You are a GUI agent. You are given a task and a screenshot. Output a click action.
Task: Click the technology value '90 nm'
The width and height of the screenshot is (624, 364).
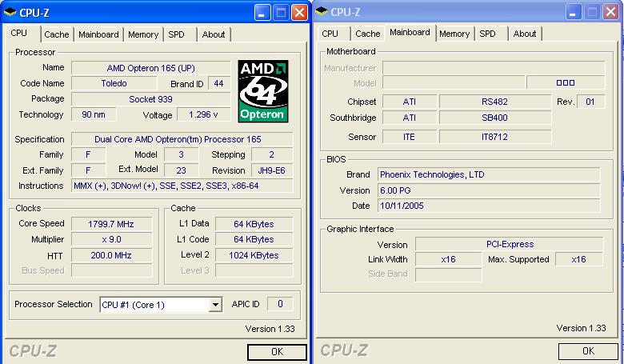94,114
